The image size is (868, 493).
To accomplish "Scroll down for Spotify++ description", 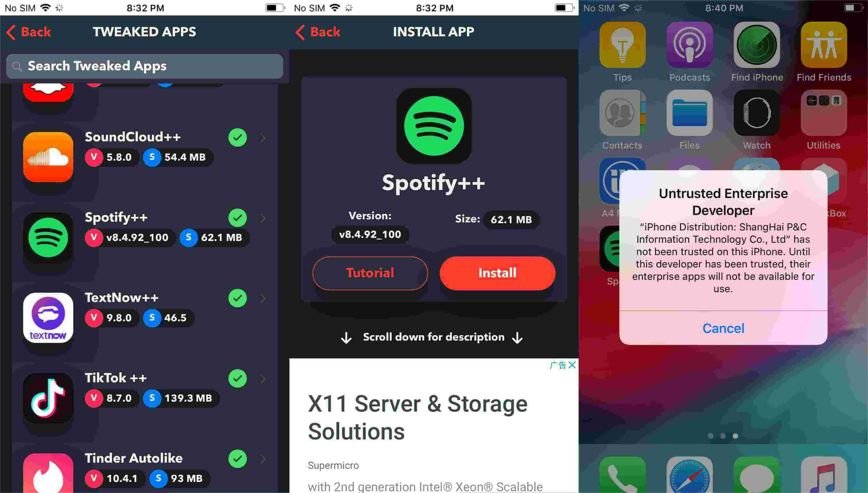I will click(x=433, y=337).
